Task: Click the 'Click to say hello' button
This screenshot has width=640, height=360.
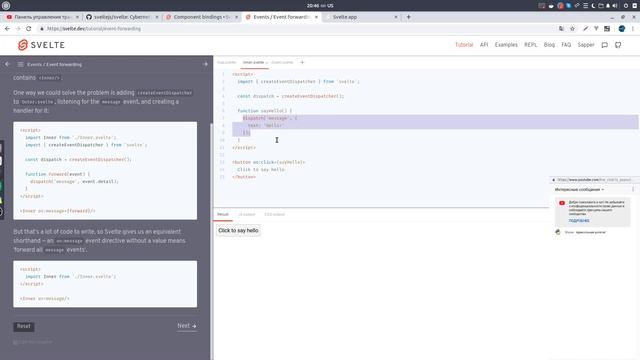Action: tap(238, 231)
